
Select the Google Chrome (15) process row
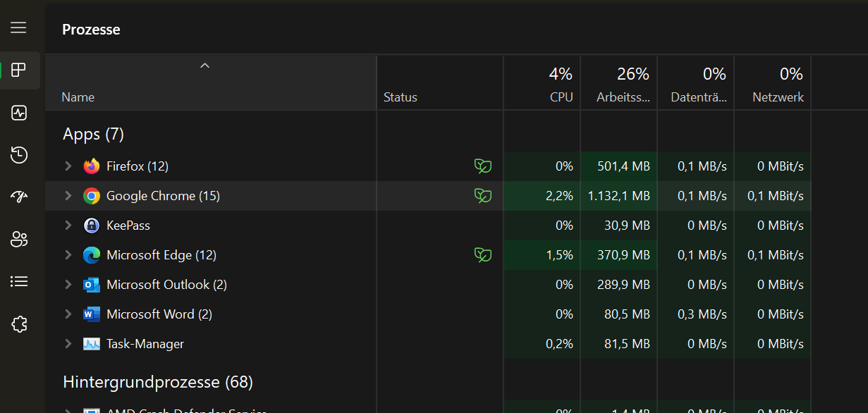click(428, 196)
